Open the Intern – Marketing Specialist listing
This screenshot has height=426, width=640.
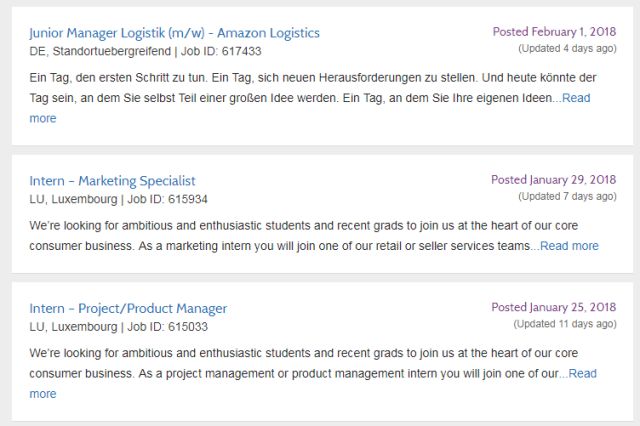112,181
